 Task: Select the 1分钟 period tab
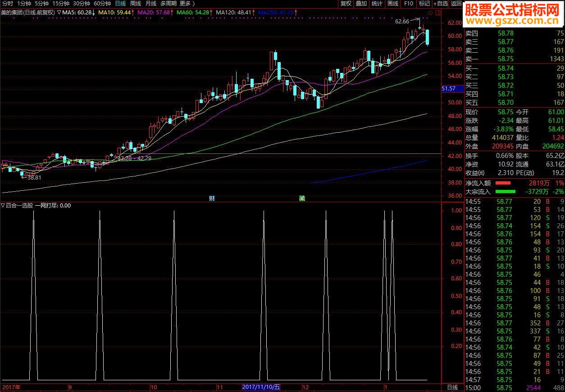(24, 4)
